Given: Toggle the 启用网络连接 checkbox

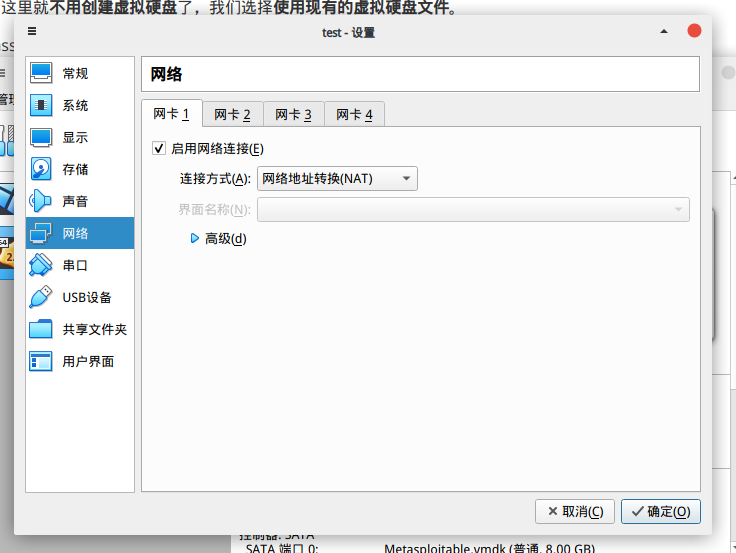Looking at the screenshot, I should (158, 148).
